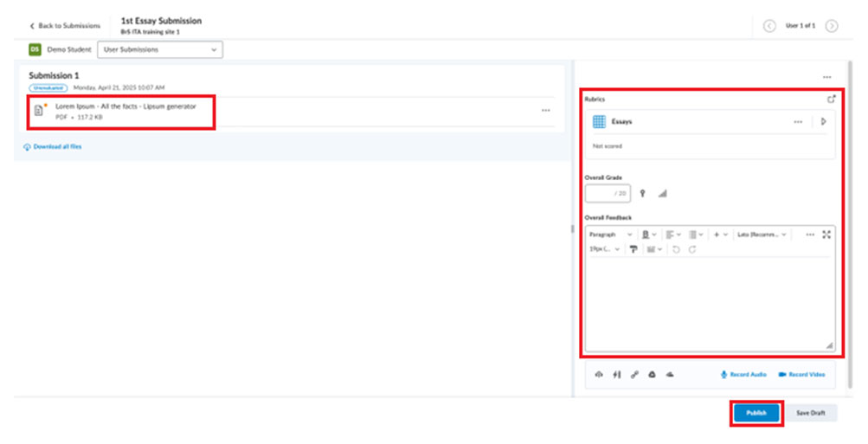This screenshot has width=868, height=444.
Task: Open the User Submissions dropdown
Action: click(x=160, y=50)
